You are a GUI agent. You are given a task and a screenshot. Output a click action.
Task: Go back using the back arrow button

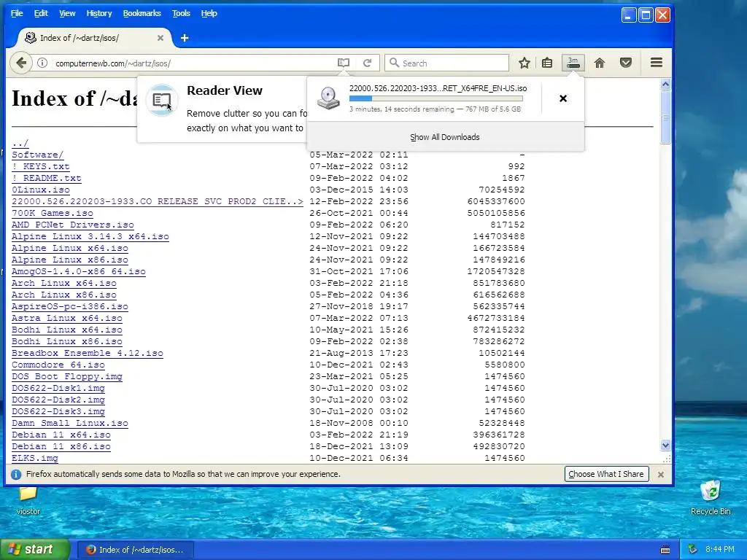21,63
